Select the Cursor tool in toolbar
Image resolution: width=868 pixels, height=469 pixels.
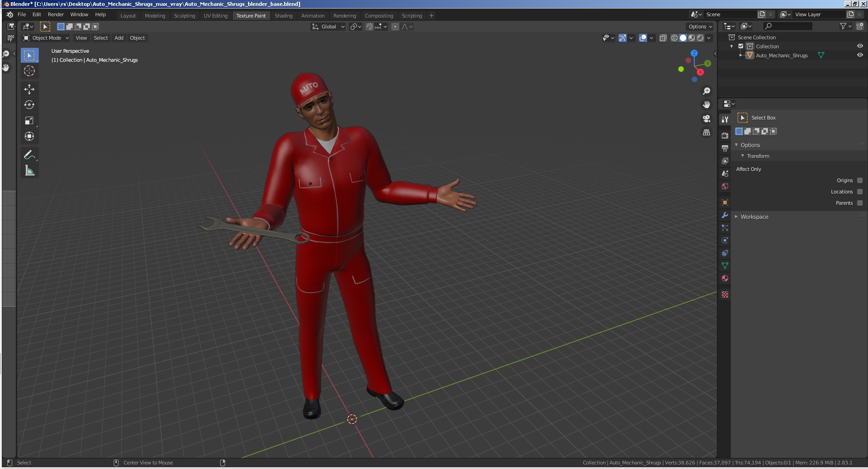pos(29,71)
